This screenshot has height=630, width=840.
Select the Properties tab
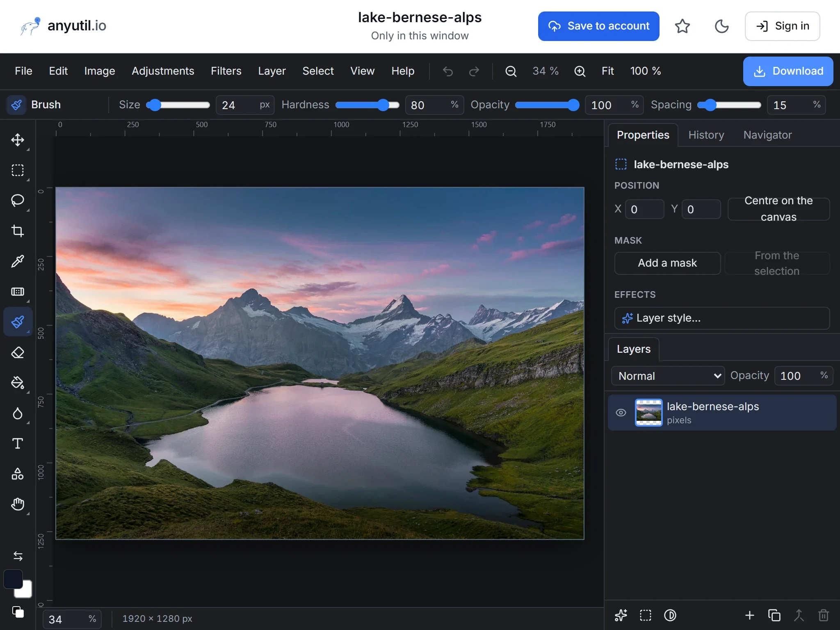pos(643,135)
